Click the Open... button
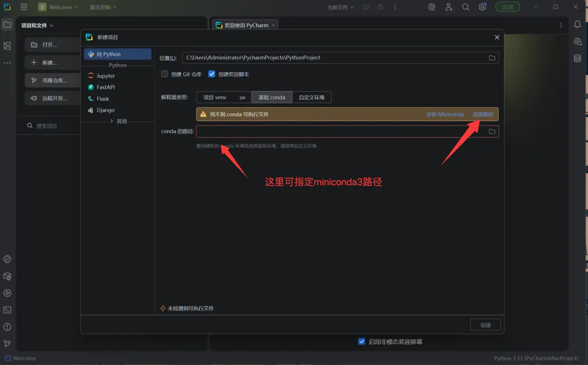This screenshot has height=365, width=588. click(52, 45)
